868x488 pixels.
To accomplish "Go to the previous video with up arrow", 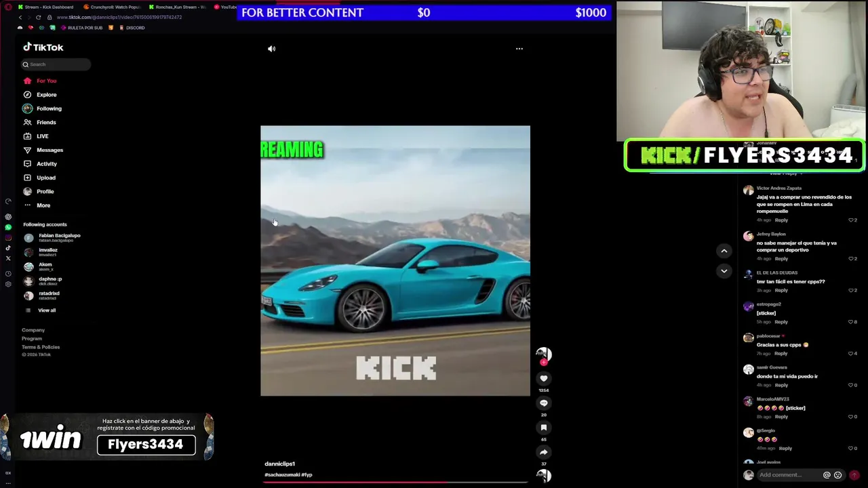I will [724, 251].
